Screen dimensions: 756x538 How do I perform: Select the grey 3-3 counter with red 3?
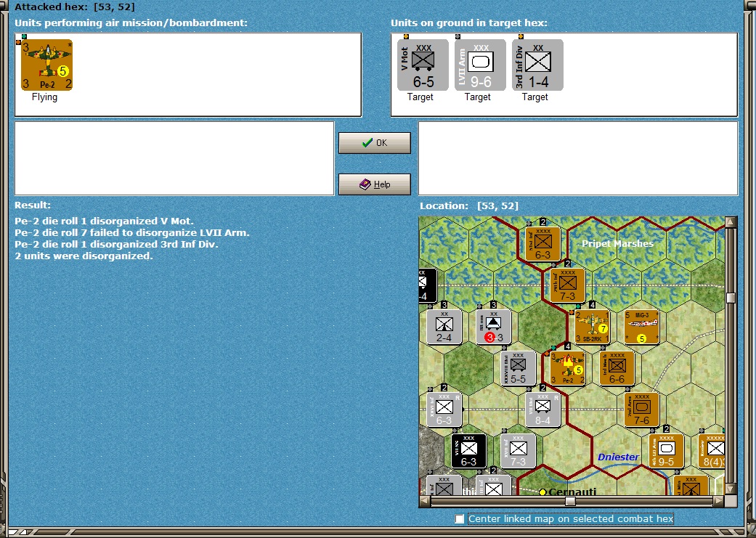pos(494,327)
